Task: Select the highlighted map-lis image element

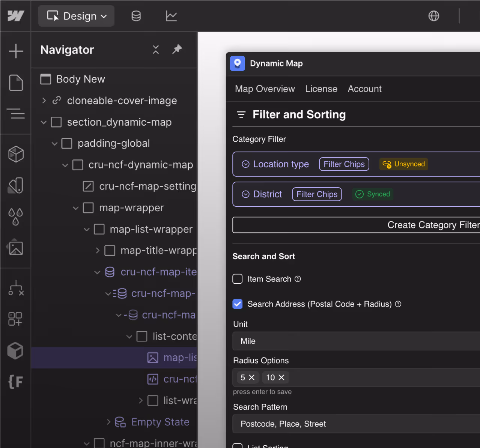Action: (x=114, y=358)
